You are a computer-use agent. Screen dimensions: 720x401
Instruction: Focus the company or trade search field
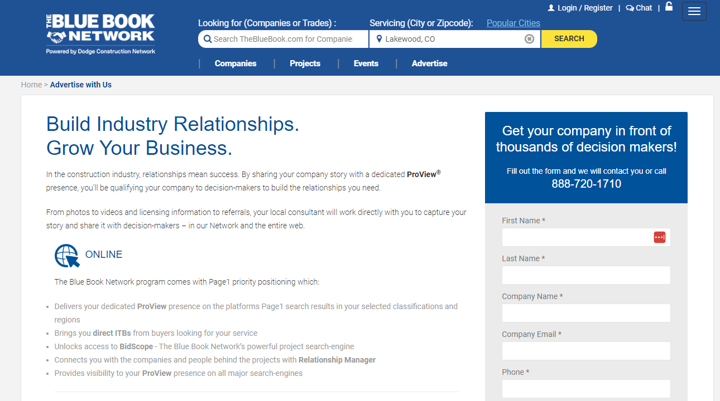pyautogui.click(x=283, y=39)
